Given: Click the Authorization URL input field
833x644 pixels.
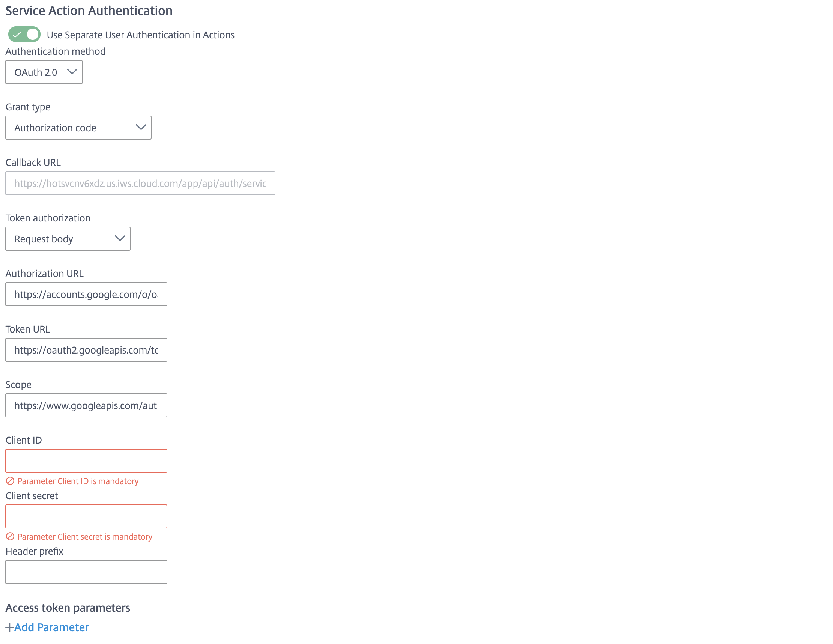Looking at the screenshot, I should pos(87,294).
